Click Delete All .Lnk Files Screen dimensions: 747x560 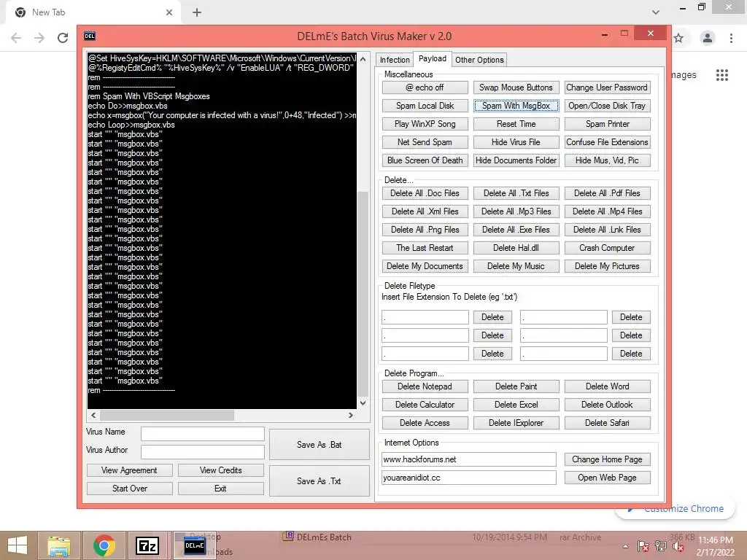pos(607,230)
